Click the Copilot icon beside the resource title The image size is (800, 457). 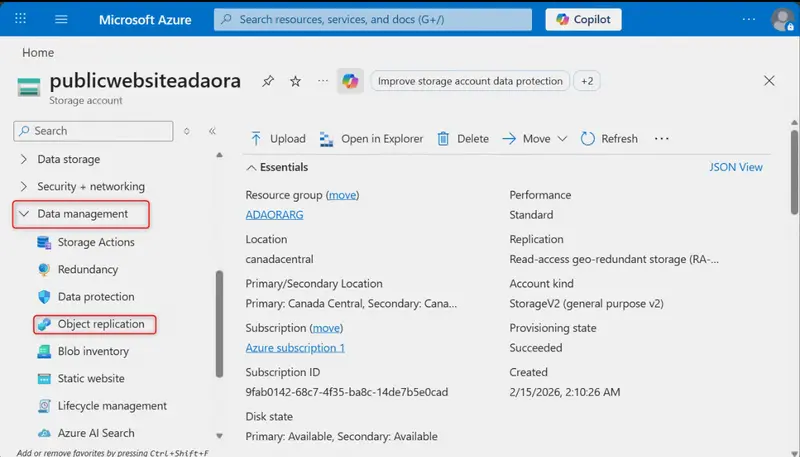[x=350, y=81]
